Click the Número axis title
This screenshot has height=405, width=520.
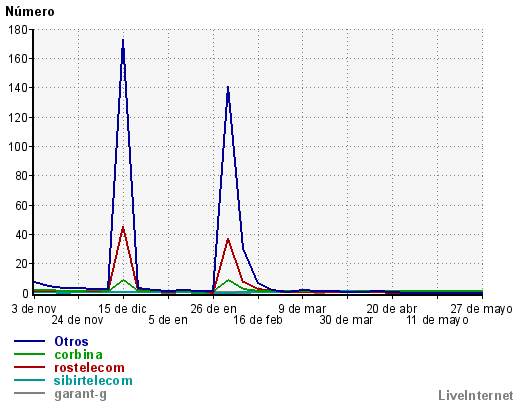[30, 12]
